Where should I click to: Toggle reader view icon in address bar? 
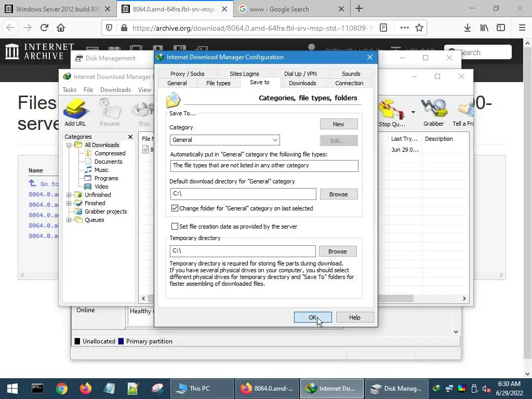pos(383,28)
